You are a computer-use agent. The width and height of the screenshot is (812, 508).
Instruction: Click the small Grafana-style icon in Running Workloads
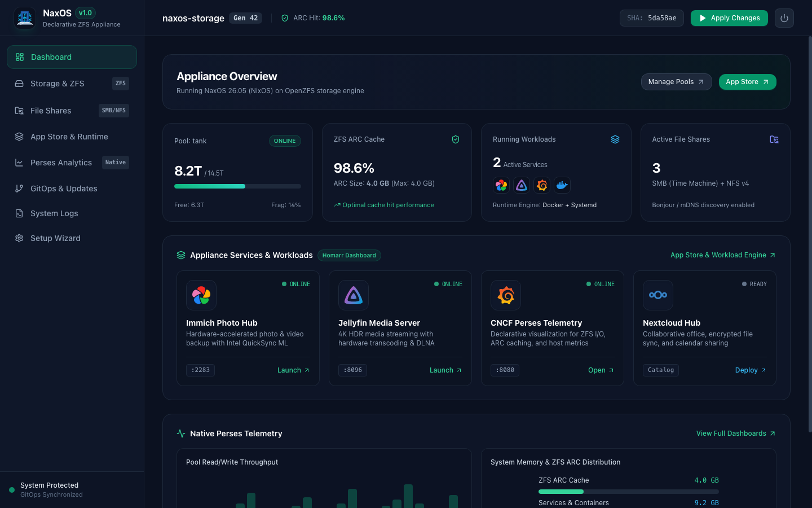point(542,185)
